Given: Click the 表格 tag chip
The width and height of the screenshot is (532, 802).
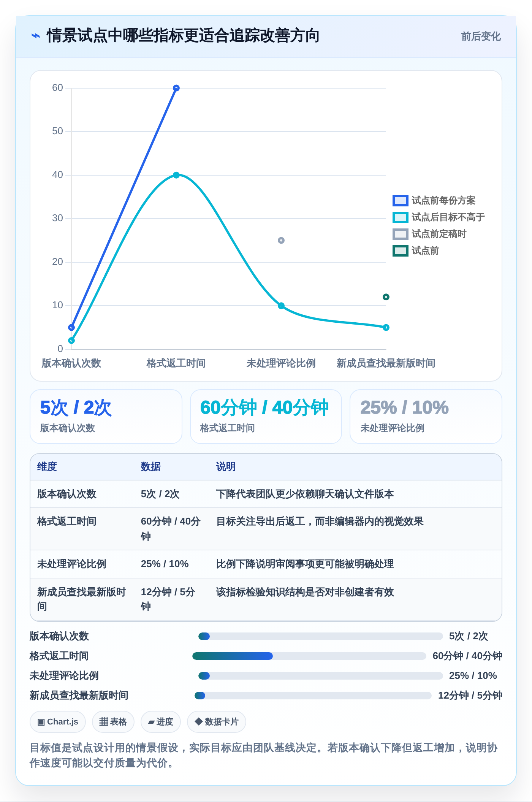Looking at the screenshot, I should (113, 722).
